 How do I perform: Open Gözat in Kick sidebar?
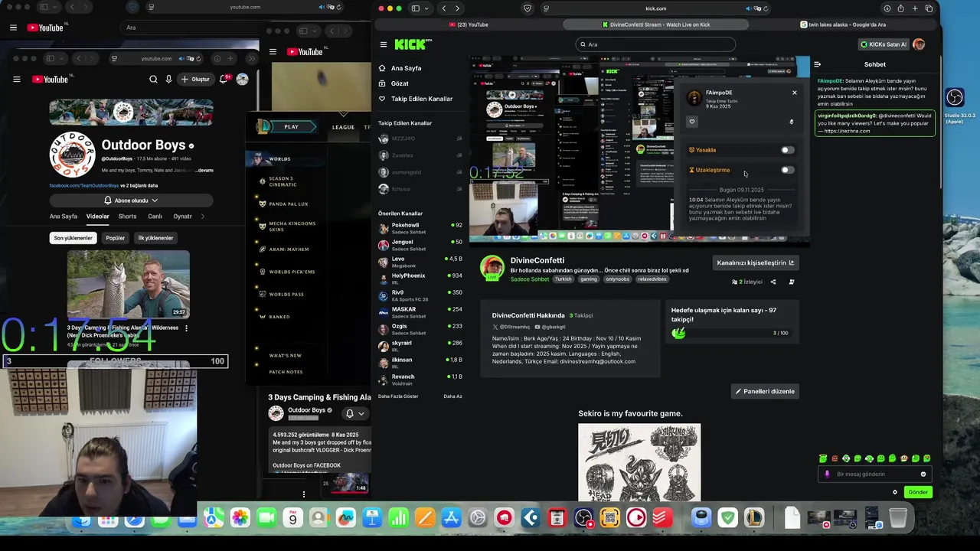pos(400,83)
